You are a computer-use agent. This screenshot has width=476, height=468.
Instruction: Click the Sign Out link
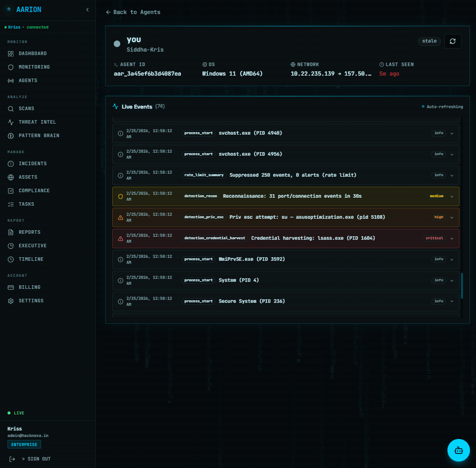click(36, 459)
